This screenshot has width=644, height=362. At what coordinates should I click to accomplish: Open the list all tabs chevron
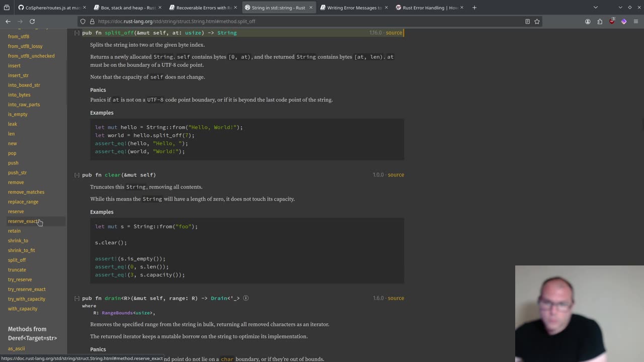596,8
